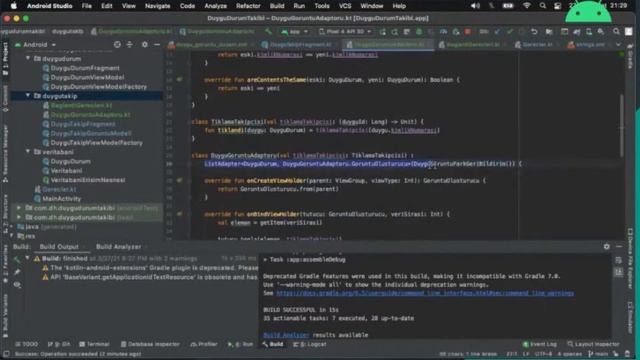Click the Build Analyzer results link

[286, 335]
